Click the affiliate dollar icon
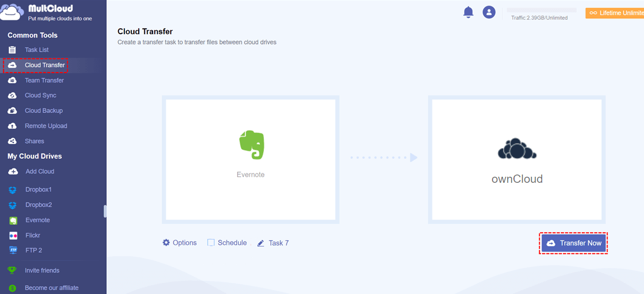 [x=12, y=288]
